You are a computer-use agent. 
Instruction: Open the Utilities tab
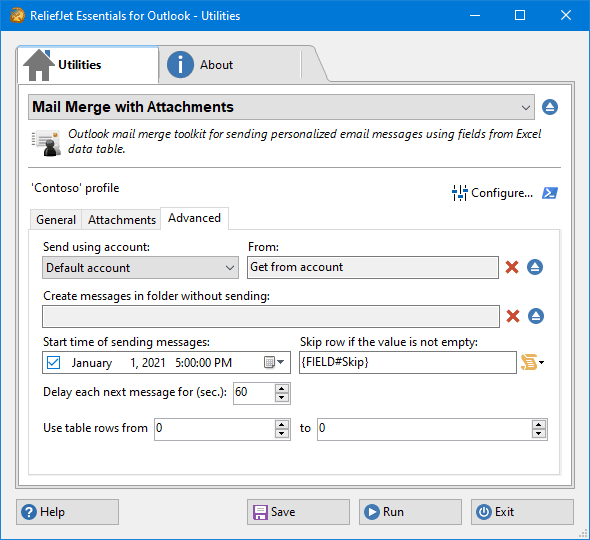[x=88, y=65]
